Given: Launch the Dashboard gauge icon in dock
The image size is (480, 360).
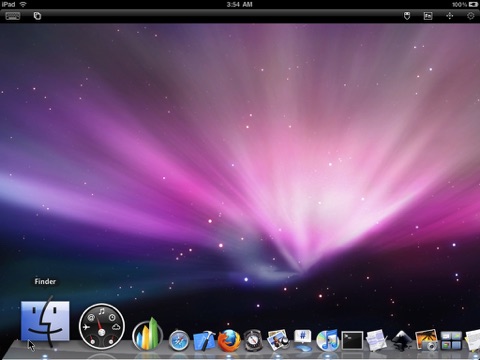Looking at the screenshot, I should click(102, 326).
